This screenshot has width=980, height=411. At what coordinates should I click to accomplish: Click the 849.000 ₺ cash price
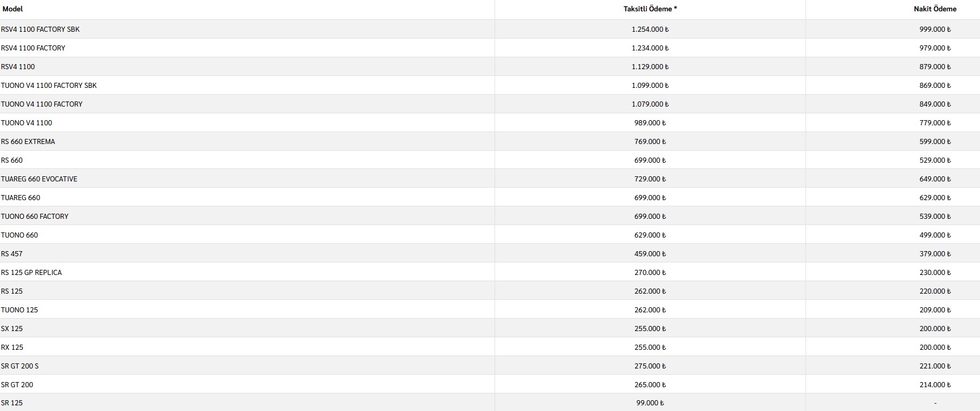click(x=935, y=104)
